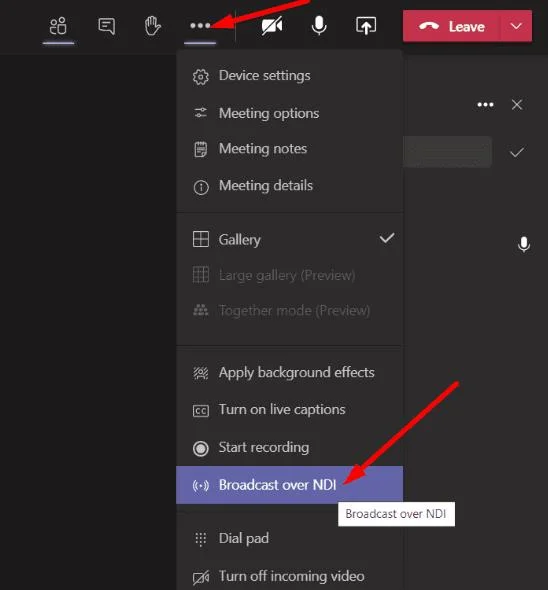This screenshot has width=548, height=590.
Task: Click the Gallery grid icon
Action: (201, 239)
